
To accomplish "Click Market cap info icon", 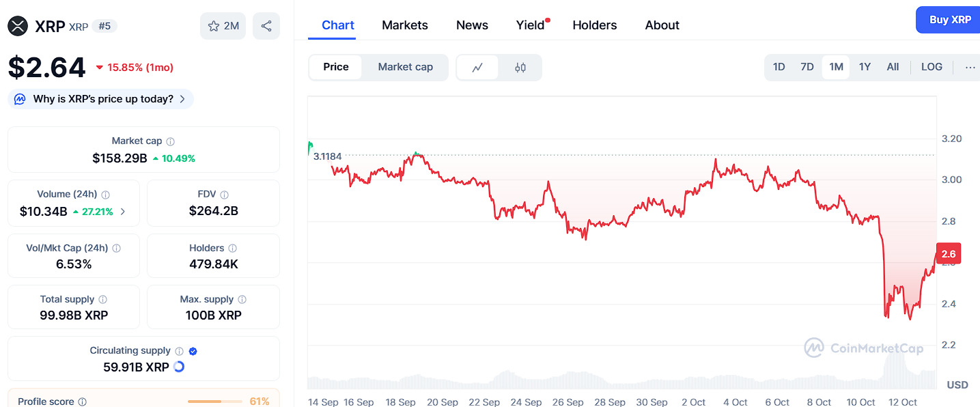I will [x=171, y=141].
